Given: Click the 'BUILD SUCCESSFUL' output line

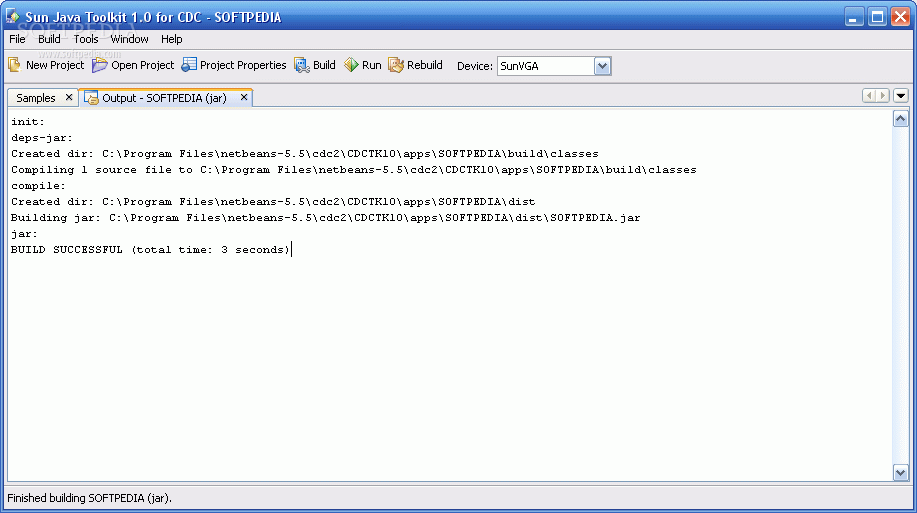Looking at the screenshot, I should coord(150,250).
